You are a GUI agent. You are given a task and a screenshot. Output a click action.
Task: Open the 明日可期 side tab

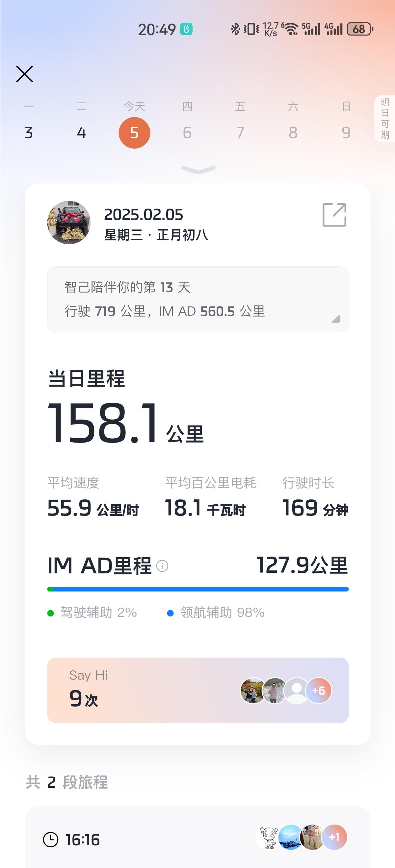385,119
